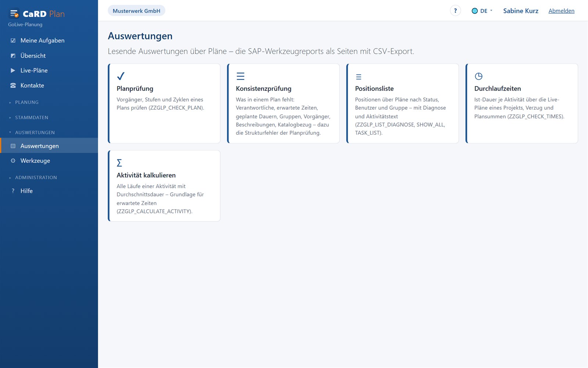
Task: Click the Live-Pläne play icon
Action: point(13,70)
